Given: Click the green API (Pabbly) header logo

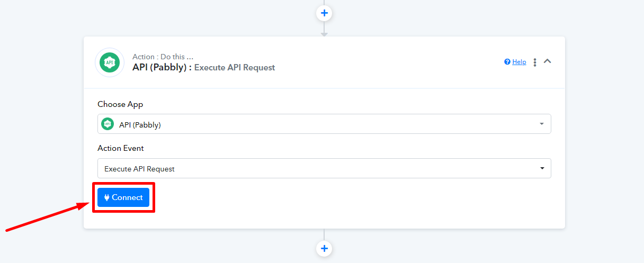Looking at the screenshot, I should click(x=110, y=62).
